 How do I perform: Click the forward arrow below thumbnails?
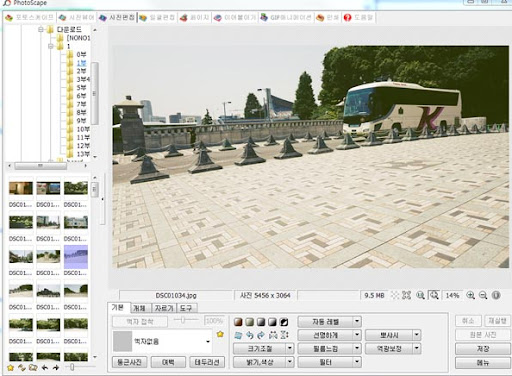point(56,368)
